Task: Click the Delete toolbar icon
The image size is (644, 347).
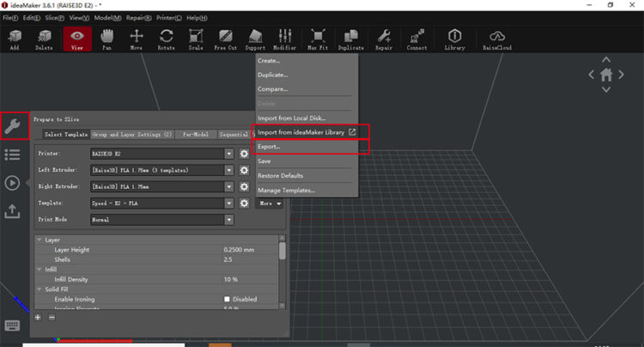Action: (44, 40)
